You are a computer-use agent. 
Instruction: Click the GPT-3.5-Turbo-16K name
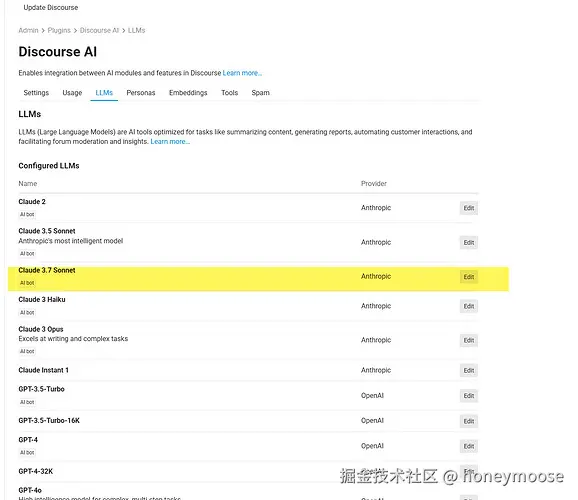[x=49, y=420]
